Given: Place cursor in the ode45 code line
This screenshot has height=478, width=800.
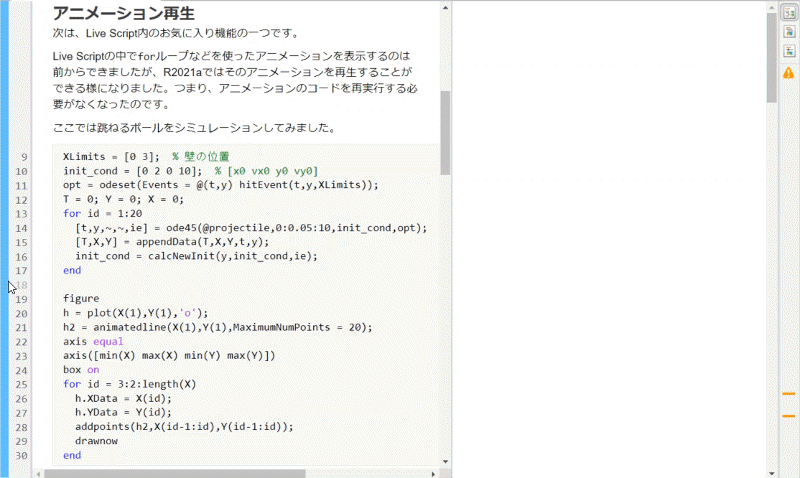Looking at the screenshot, I should pyautogui.click(x=250, y=228).
